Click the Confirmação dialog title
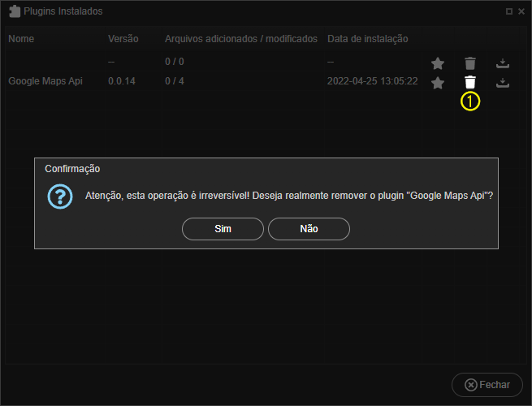This screenshot has height=406, width=532. point(72,169)
